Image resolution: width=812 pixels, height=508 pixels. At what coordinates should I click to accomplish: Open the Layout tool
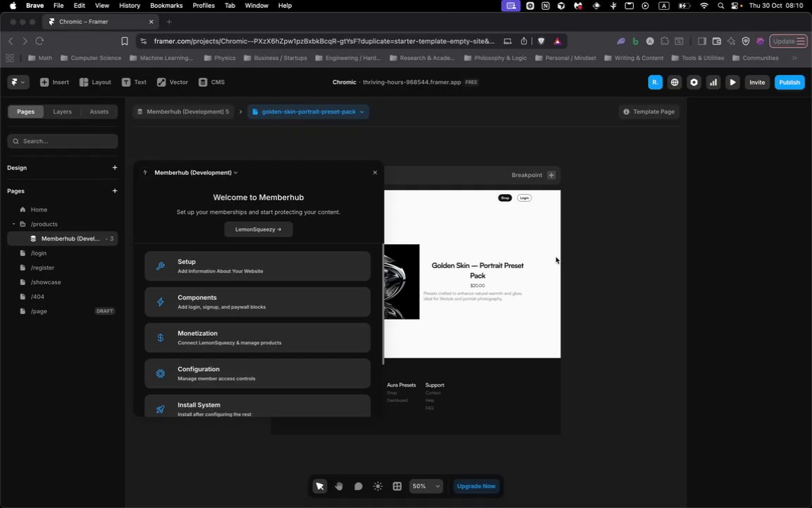95,82
